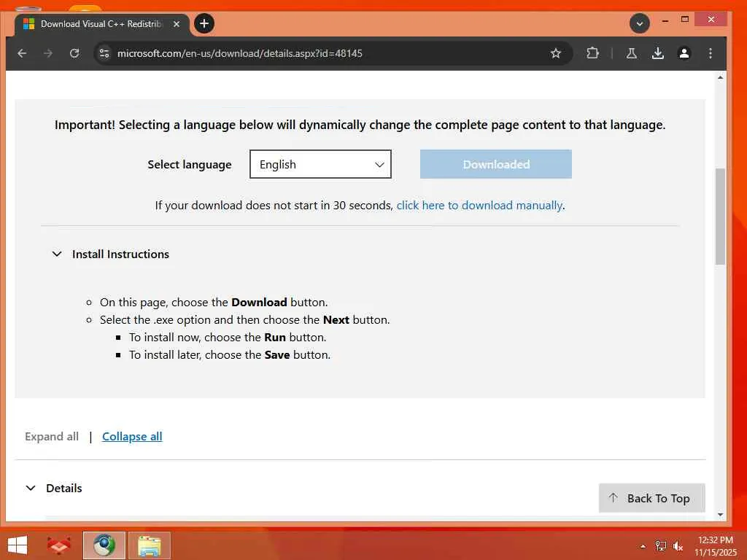747x560 pixels.
Task: Click Collapse all link
Action: [132, 437]
